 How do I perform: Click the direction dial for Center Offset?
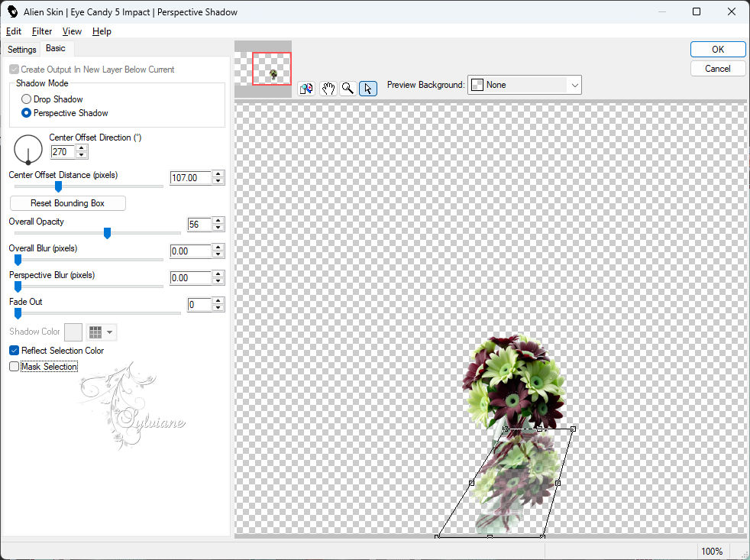(x=28, y=149)
